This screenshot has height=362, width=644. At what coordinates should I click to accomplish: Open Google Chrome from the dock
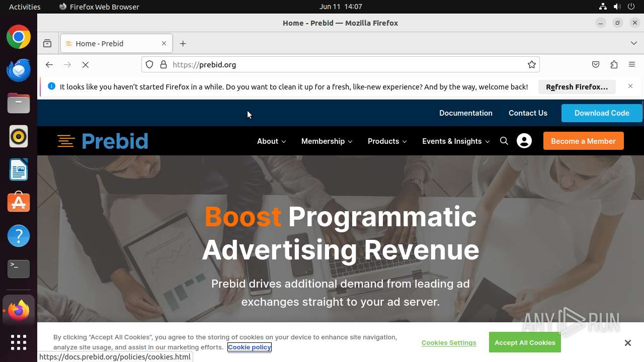coord(19,37)
